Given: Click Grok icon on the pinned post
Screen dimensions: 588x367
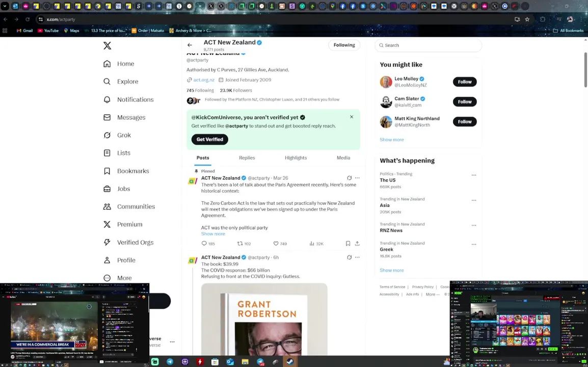Looking at the screenshot, I should (x=349, y=178).
